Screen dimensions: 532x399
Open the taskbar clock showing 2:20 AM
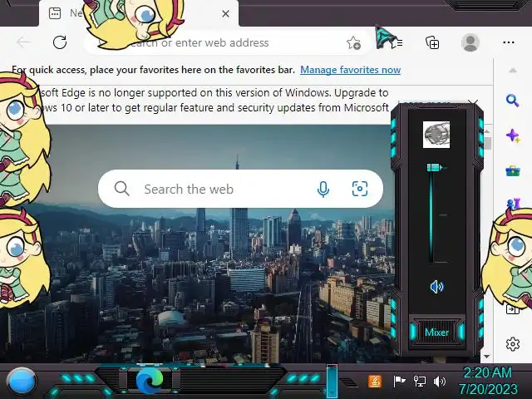point(488,381)
